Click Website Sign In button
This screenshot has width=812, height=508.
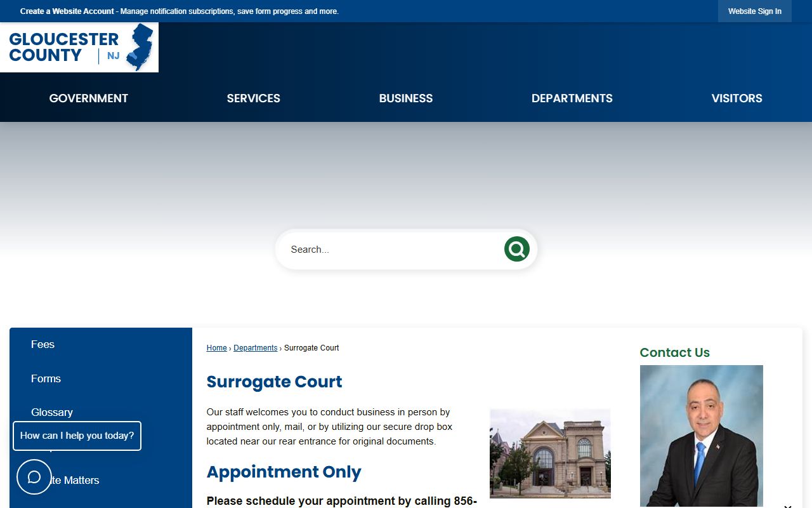coord(755,11)
